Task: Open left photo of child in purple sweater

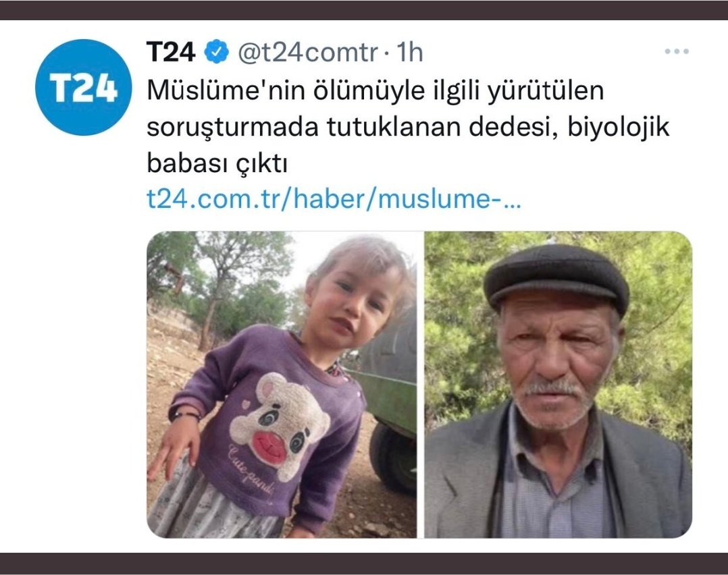Action: click(x=282, y=385)
